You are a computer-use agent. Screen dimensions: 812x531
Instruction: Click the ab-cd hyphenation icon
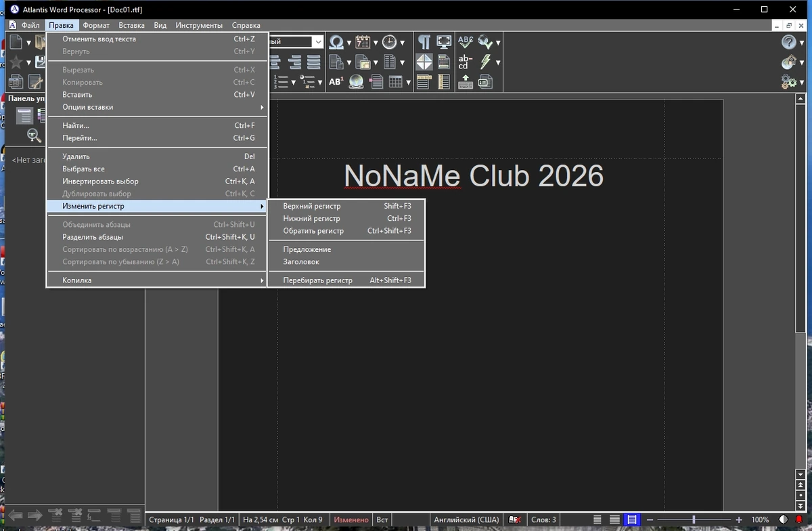(466, 62)
